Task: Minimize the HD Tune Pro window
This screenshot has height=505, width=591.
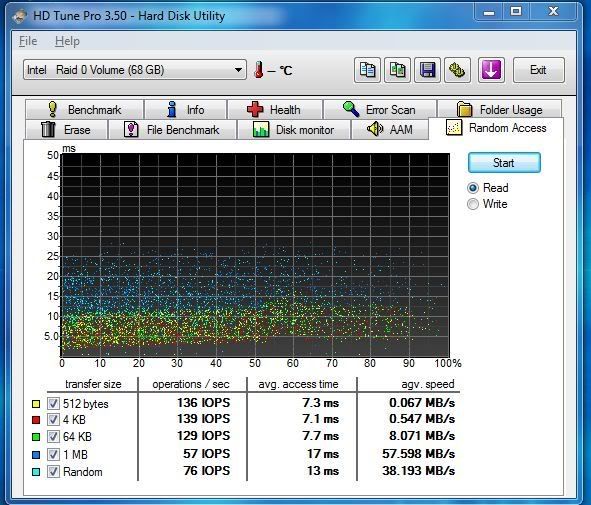Action: point(489,12)
